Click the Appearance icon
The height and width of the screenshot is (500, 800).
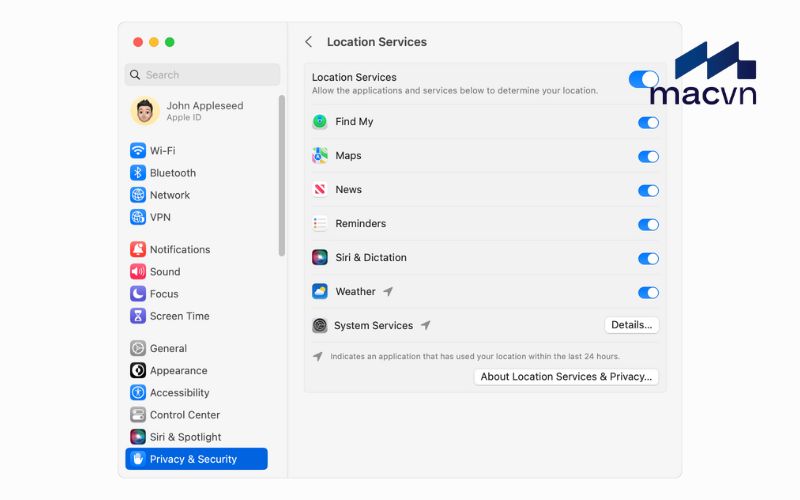click(138, 370)
